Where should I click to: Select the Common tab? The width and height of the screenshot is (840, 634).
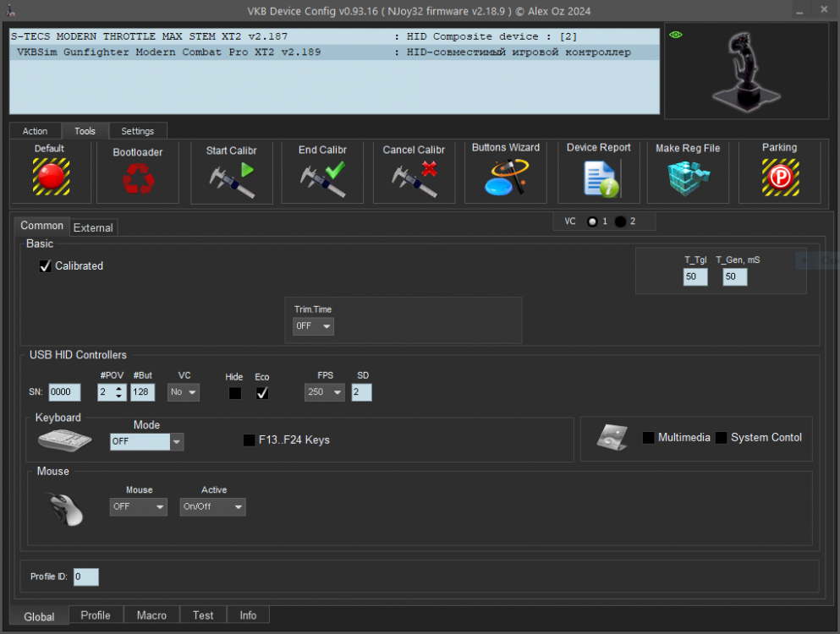(x=41, y=226)
